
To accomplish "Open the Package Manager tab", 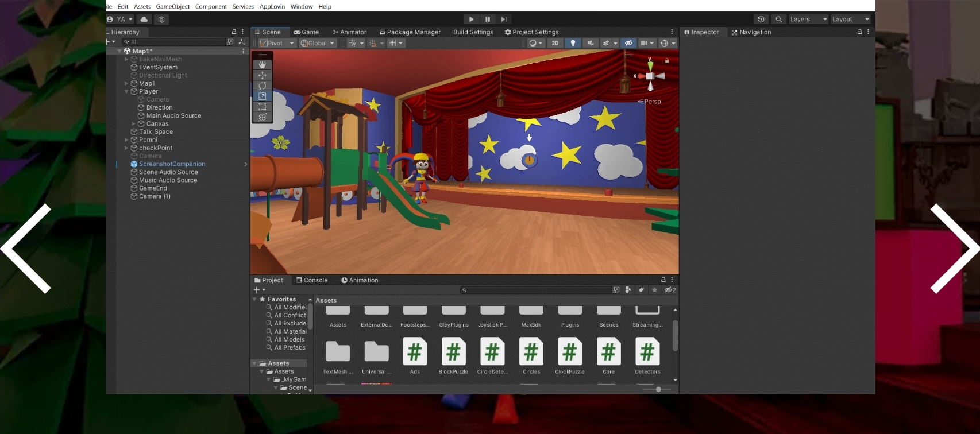I will pyautogui.click(x=410, y=32).
